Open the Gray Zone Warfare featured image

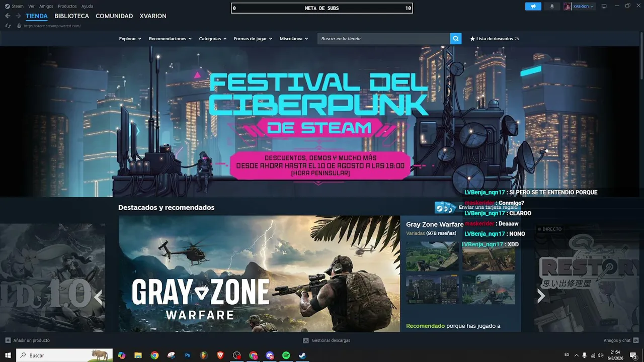click(x=259, y=274)
